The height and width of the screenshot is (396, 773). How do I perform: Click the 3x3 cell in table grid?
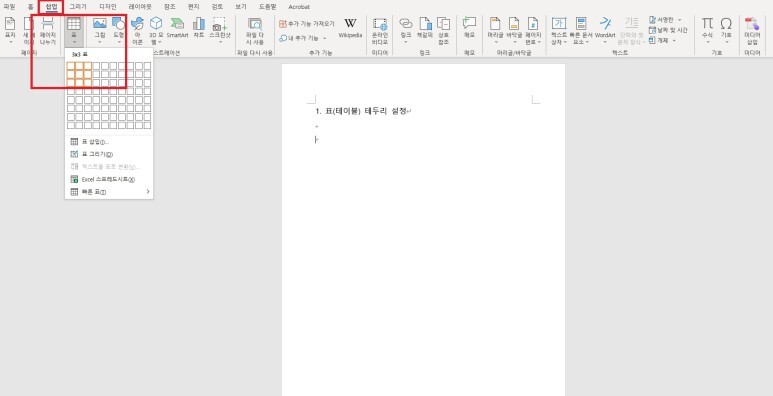[x=88, y=82]
